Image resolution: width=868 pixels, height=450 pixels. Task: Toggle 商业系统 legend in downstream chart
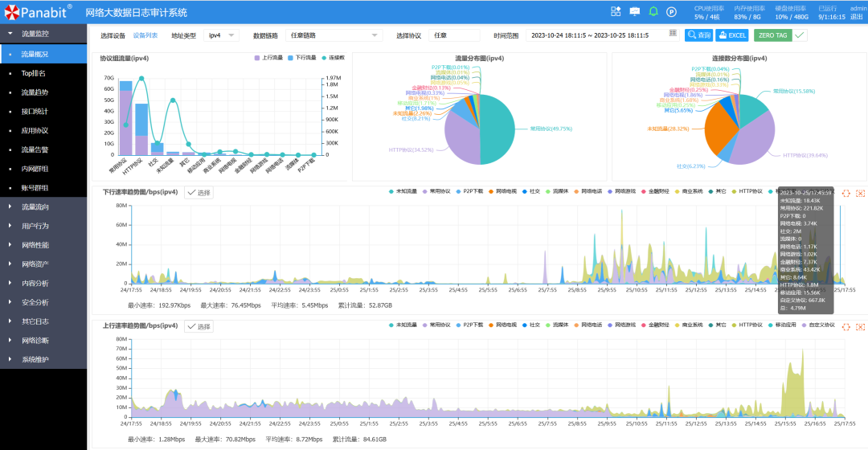[x=689, y=191]
